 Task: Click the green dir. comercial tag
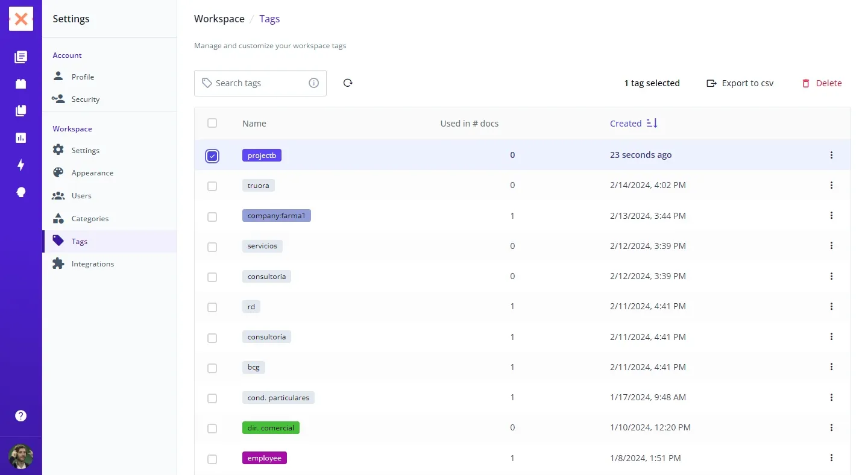coord(271,428)
